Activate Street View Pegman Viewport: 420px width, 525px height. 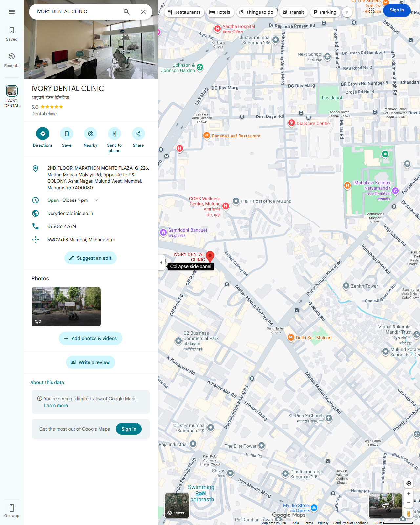[409, 514]
